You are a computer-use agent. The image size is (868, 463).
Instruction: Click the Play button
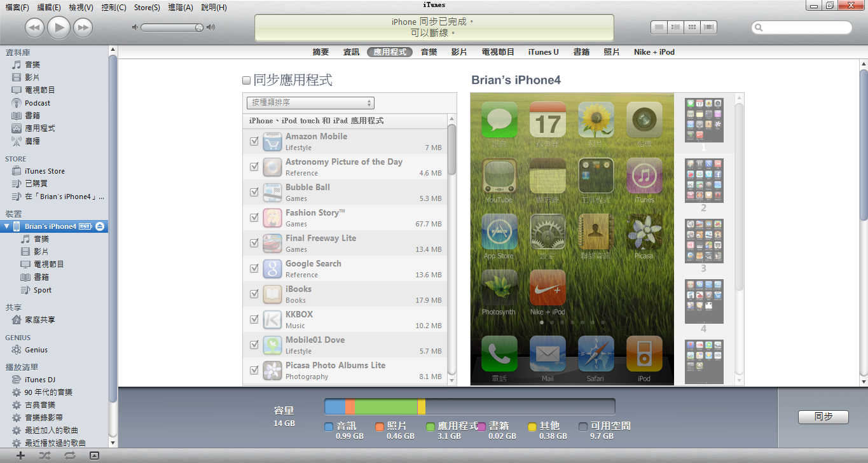(59, 27)
